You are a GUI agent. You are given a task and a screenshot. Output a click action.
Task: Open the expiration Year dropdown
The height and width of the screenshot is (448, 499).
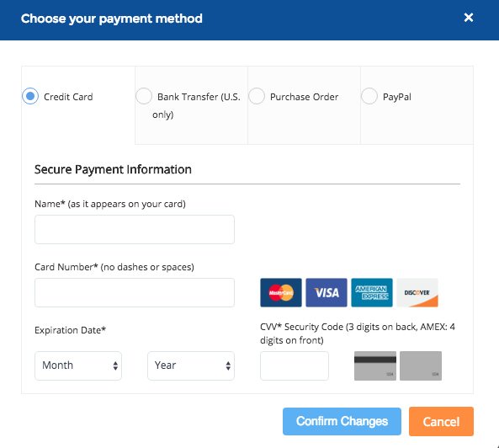click(191, 365)
